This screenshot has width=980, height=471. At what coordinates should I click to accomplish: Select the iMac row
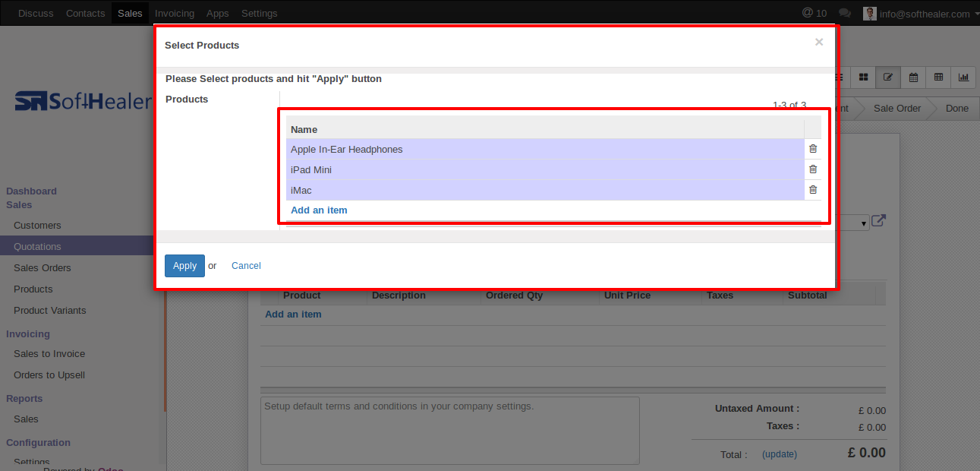pyautogui.click(x=545, y=190)
